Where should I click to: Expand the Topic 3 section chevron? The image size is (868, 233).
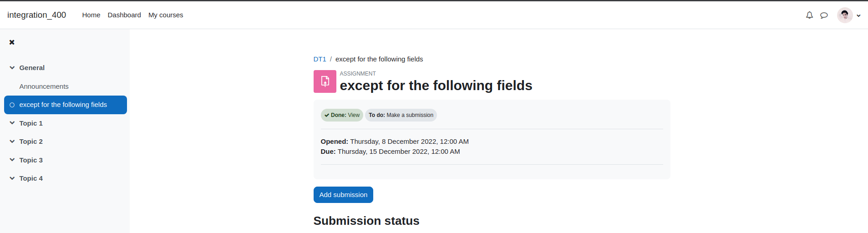(12, 160)
